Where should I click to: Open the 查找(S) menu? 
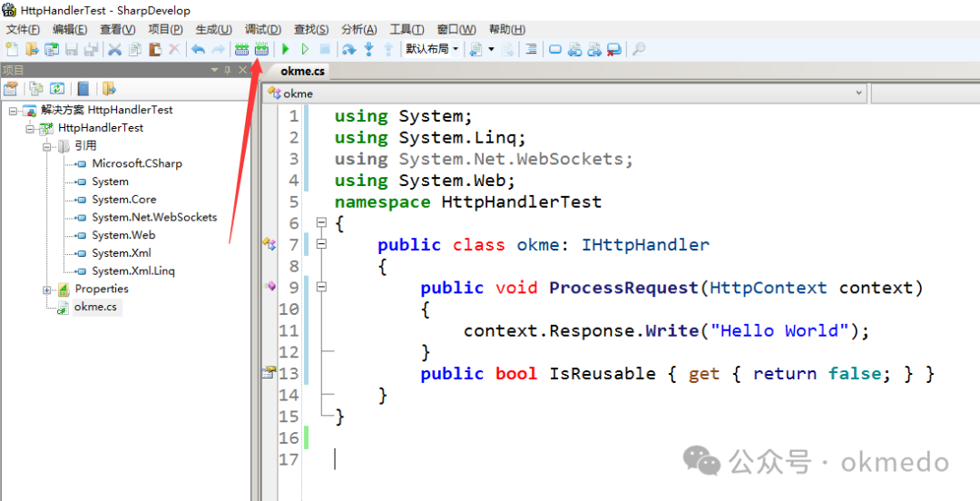coord(311,29)
